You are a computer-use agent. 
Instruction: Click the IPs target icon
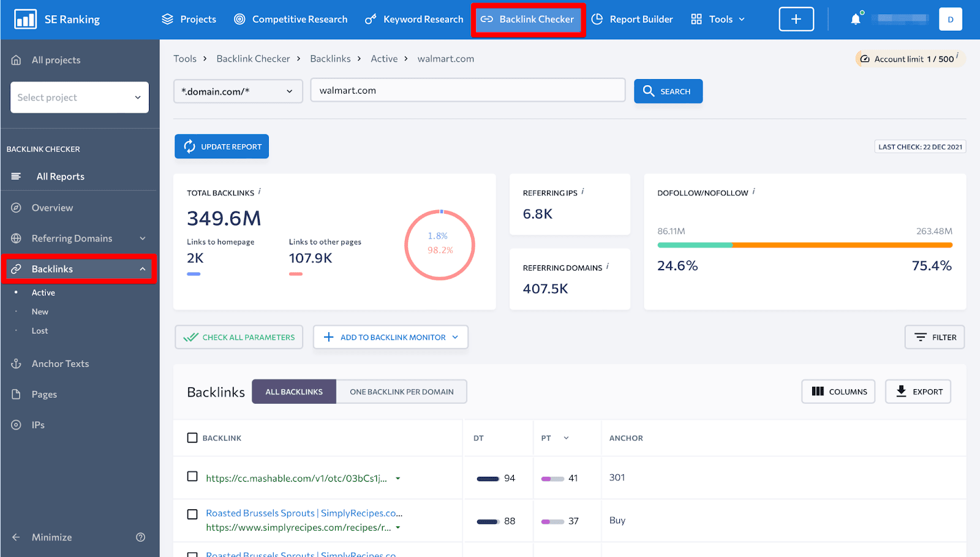tap(17, 425)
